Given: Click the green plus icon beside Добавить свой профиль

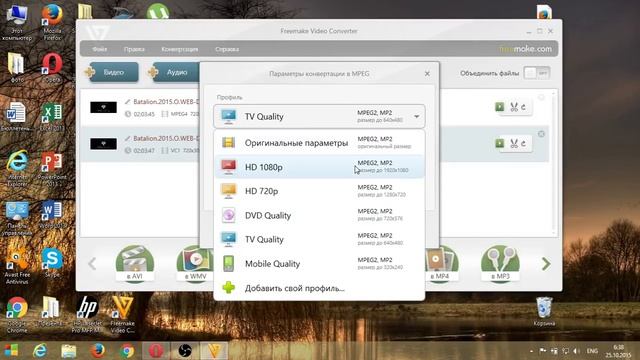Looking at the screenshot, I should point(229,288).
